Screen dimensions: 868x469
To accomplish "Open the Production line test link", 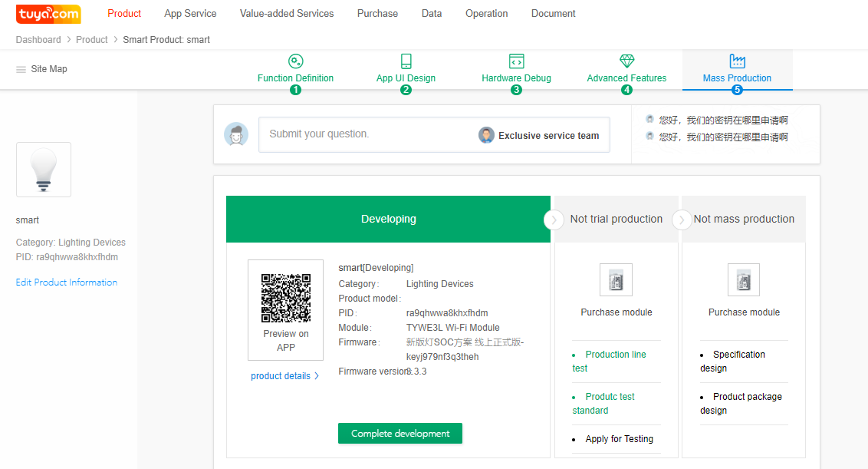I will (x=615, y=355).
